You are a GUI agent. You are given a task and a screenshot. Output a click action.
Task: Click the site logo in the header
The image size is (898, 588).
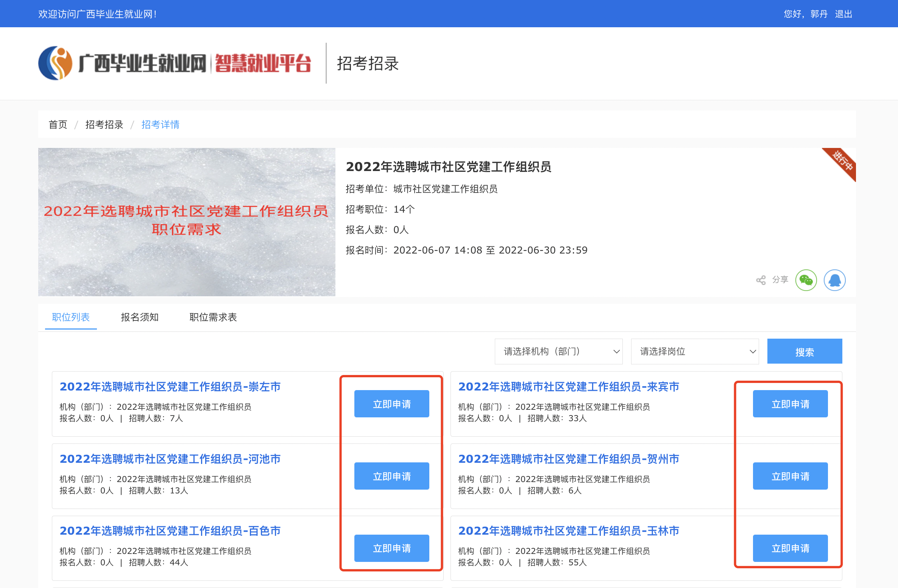click(174, 63)
